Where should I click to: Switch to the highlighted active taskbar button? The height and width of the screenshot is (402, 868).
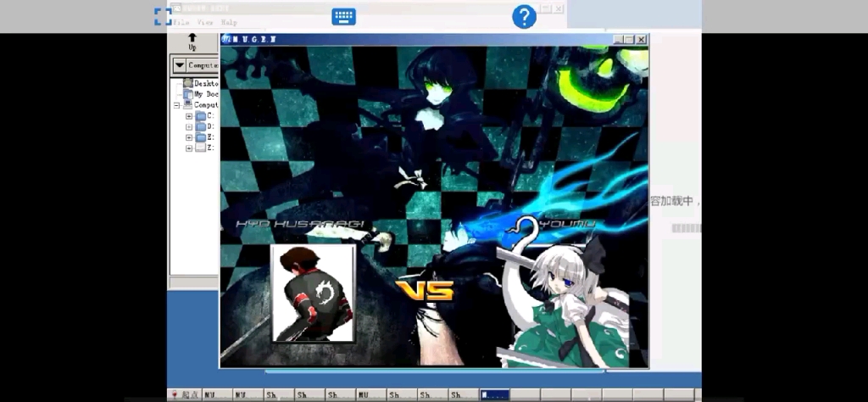(494, 395)
